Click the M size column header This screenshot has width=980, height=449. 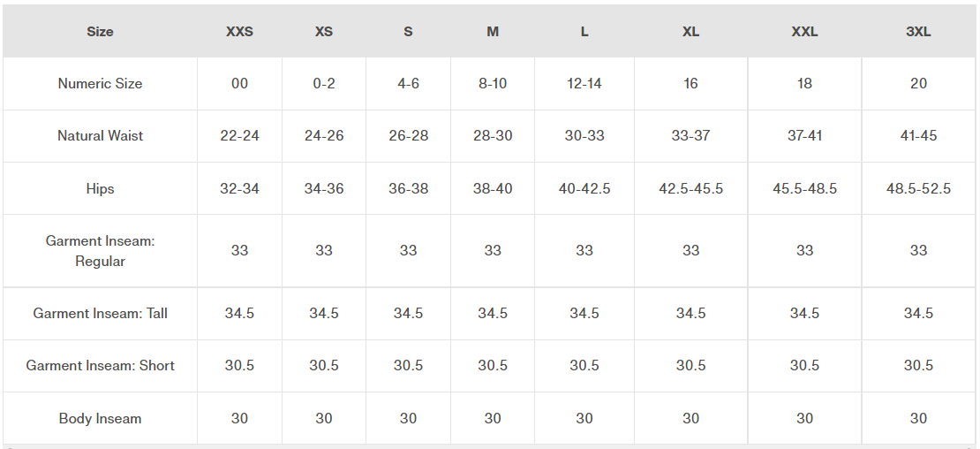(x=493, y=32)
